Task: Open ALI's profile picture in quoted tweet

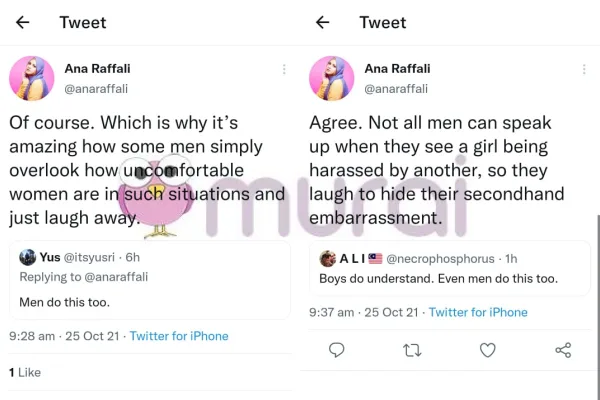Action: click(x=327, y=258)
